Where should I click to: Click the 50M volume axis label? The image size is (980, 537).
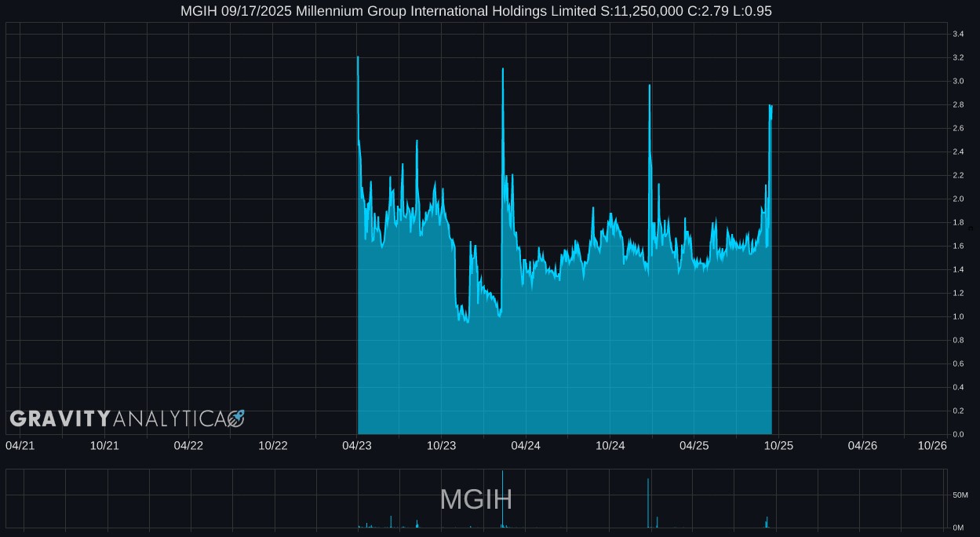960,495
